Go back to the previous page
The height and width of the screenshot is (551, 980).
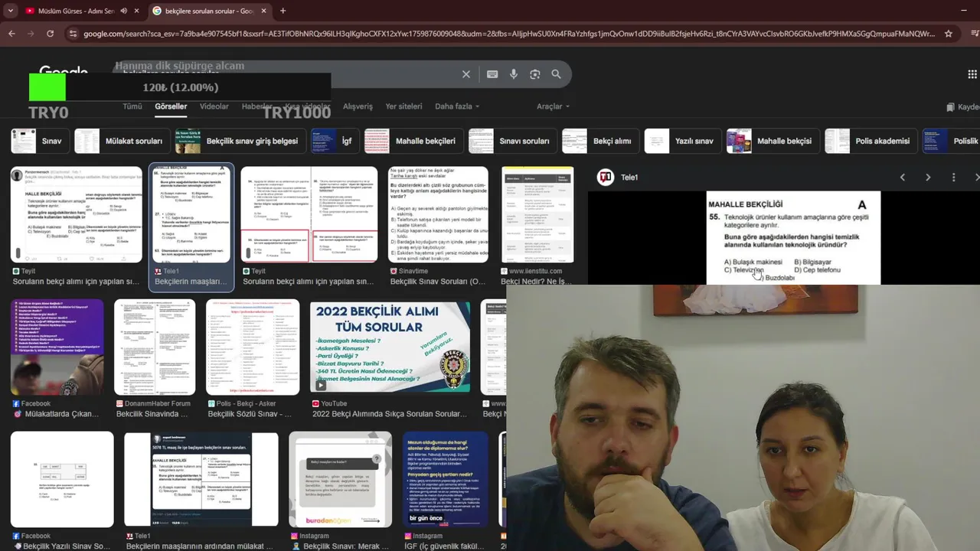[11, 34]
